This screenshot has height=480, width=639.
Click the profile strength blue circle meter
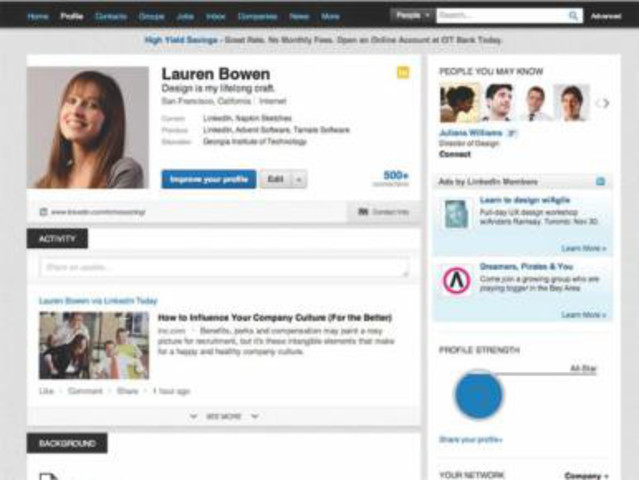point(478,395)
